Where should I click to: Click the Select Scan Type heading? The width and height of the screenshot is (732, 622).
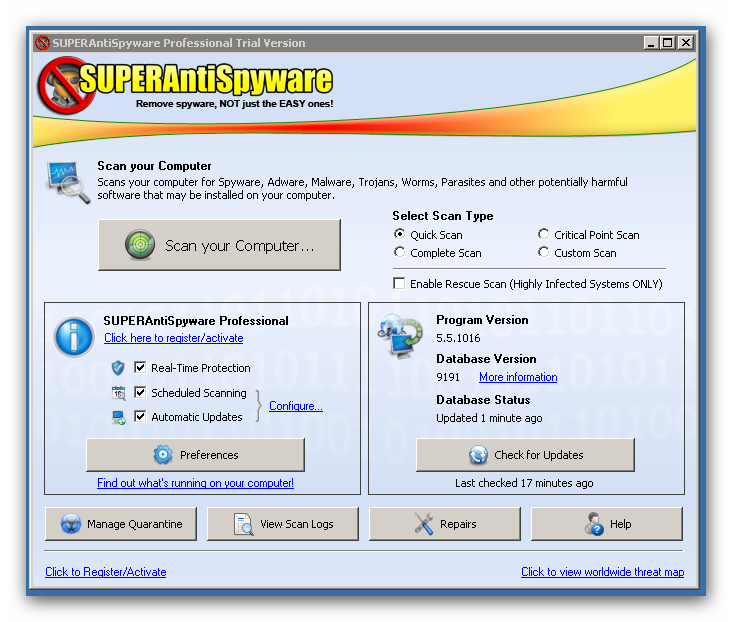pyautogui.click(x=443, y=216)
